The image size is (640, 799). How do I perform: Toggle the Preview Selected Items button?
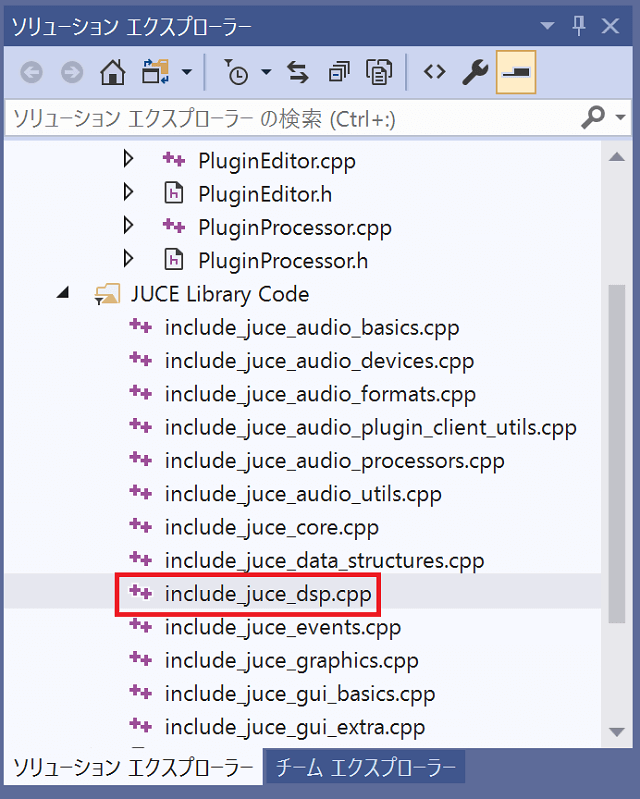516,72
